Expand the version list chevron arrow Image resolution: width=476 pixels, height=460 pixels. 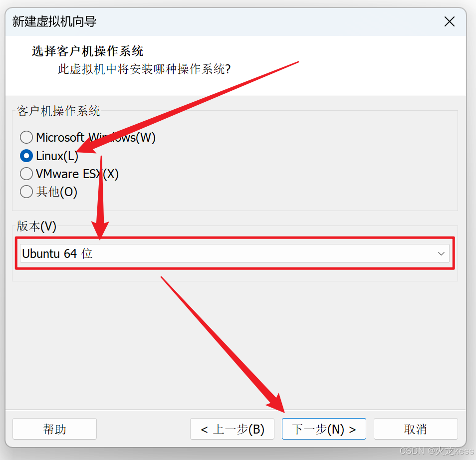441,253
